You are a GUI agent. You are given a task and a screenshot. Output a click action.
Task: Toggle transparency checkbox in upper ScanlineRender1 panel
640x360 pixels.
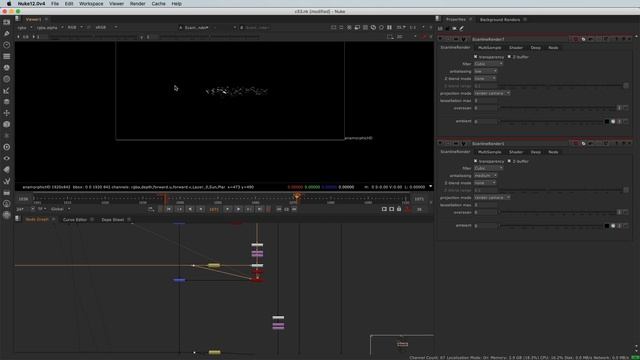[476, 57]
